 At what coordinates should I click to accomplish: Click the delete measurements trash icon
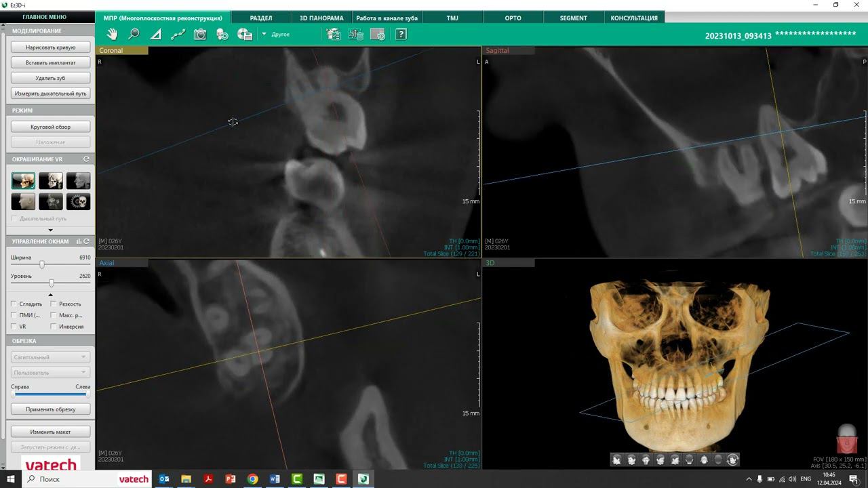pyautogui.click(x=356, y=34)
